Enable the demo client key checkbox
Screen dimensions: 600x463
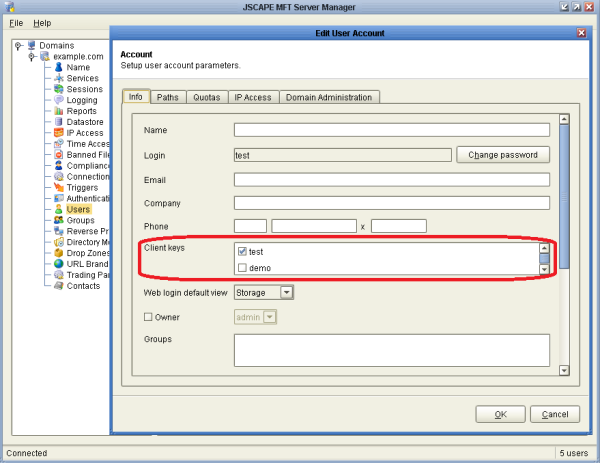(x=242, y=268)
